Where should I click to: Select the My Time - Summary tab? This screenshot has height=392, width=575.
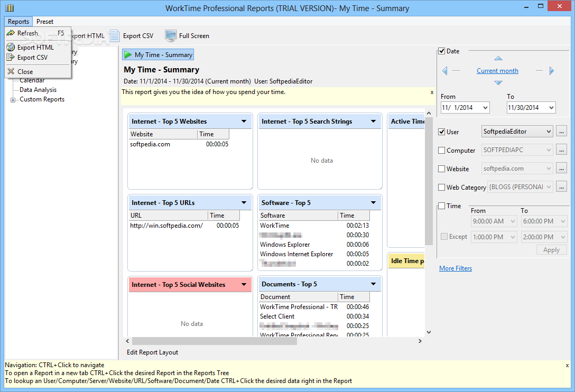point(158,54)
